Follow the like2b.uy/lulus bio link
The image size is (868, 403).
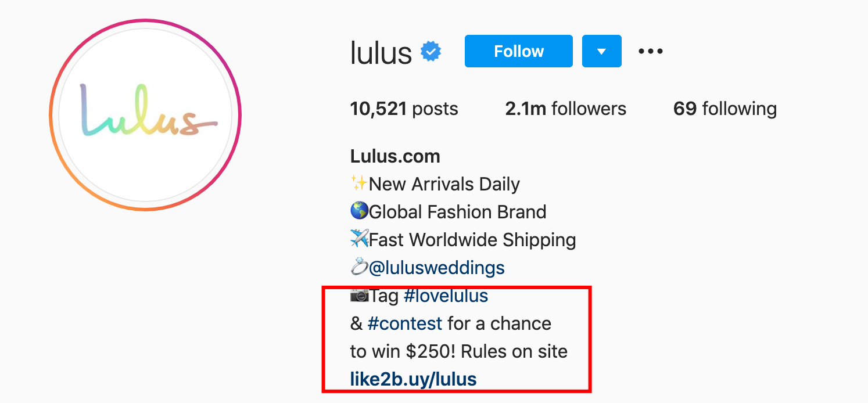(x=413, y=379)
